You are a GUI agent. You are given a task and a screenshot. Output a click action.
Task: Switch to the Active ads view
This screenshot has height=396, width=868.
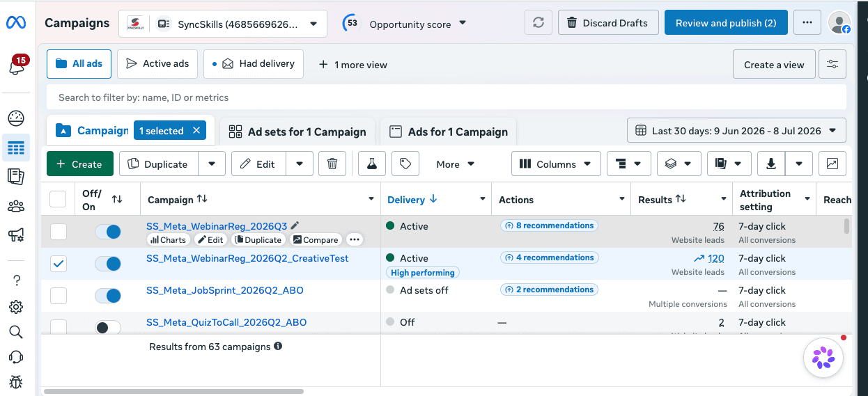pyautogui.click(x=157, y=63)
